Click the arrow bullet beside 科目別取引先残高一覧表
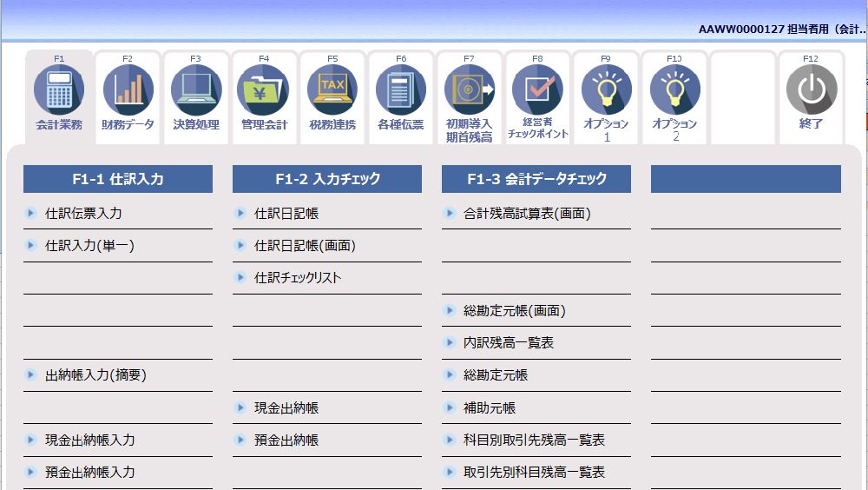This screenshot has height=490, width=868. [450, 440]
